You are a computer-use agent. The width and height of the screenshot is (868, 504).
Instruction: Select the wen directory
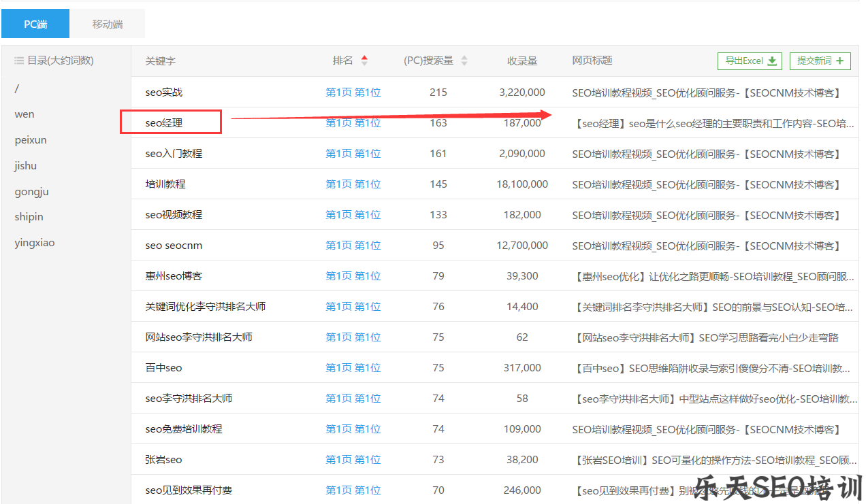tap(25, 114)
